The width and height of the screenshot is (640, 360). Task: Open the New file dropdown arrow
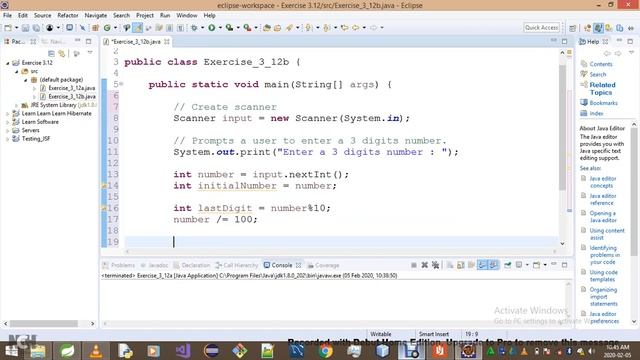(16, 28)
